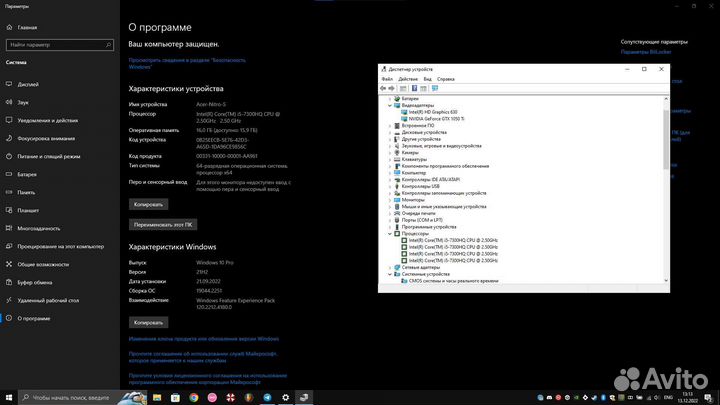Click the ENG language indicator in tray
The width and height of the screenshot is (720, 405).
click(x=669, y=397)
